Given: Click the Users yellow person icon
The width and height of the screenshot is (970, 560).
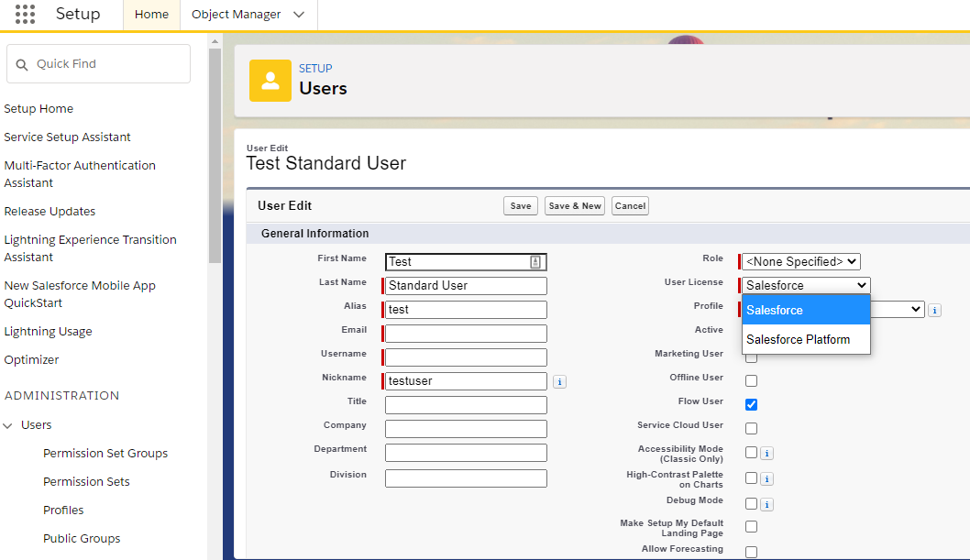Looking at the screenshot, I should (x=270, y=81).
